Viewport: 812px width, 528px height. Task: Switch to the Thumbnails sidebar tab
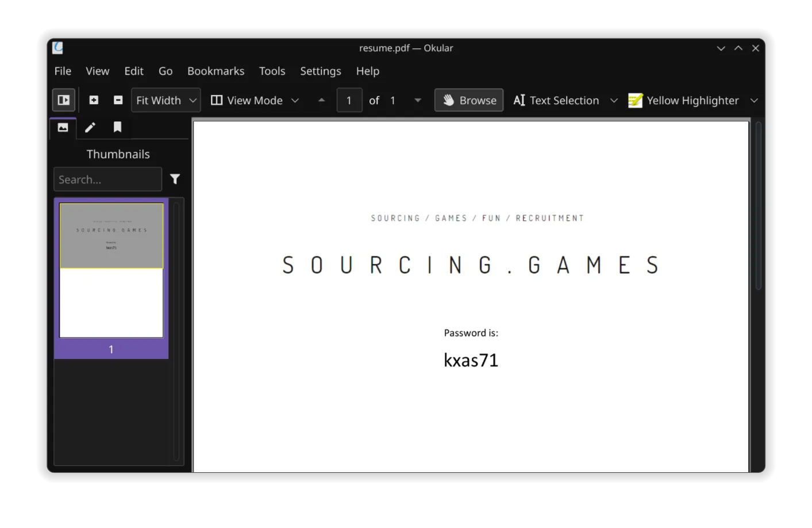(x=63, y=128)
